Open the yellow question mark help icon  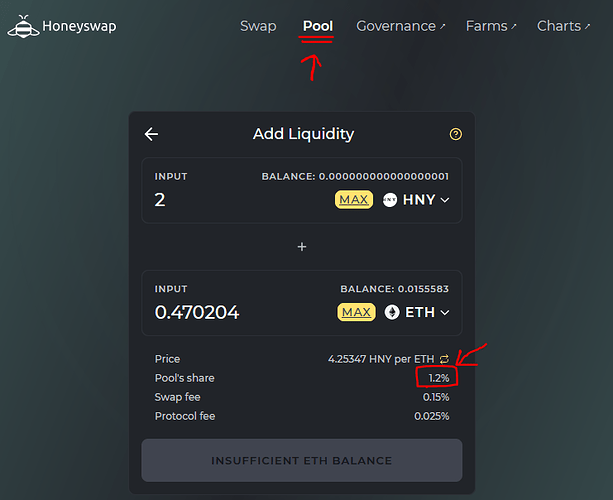456,134
